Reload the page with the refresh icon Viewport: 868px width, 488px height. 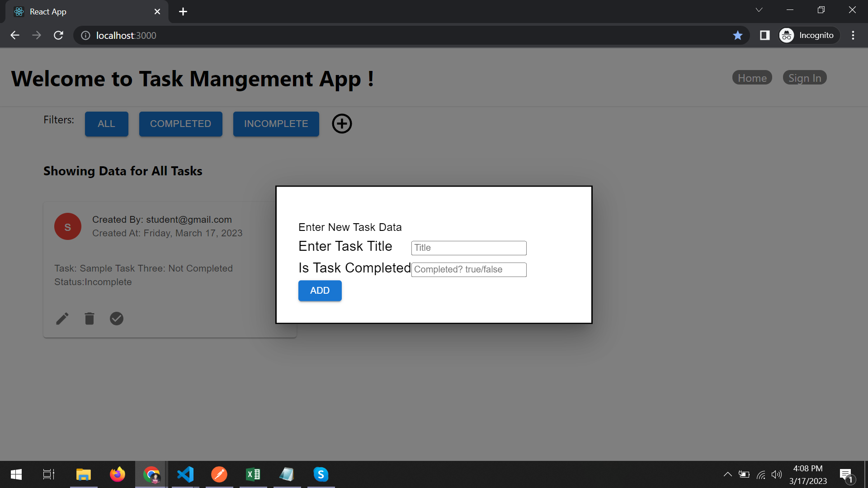(x=58, y=35)
